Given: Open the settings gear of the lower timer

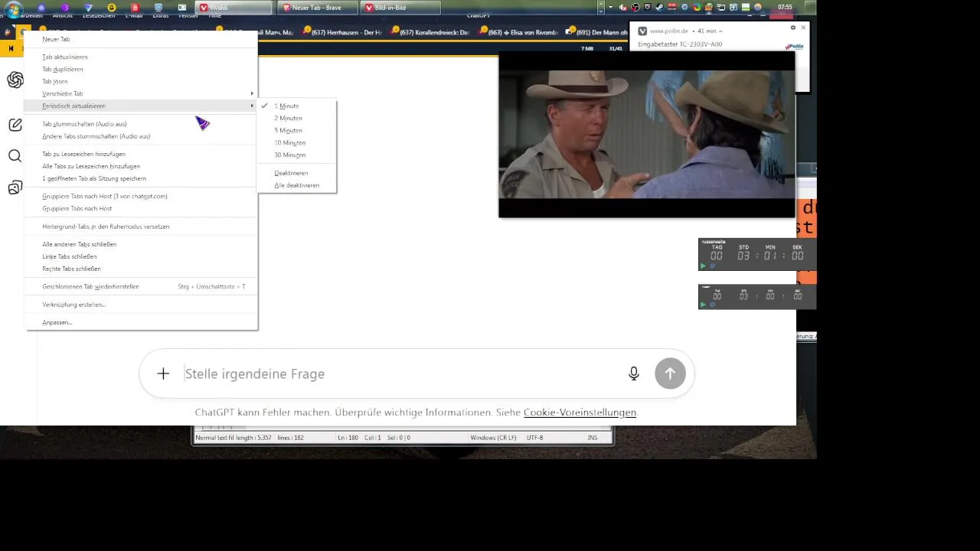Looking at the screenshot, I should click(x=712, y=304).
